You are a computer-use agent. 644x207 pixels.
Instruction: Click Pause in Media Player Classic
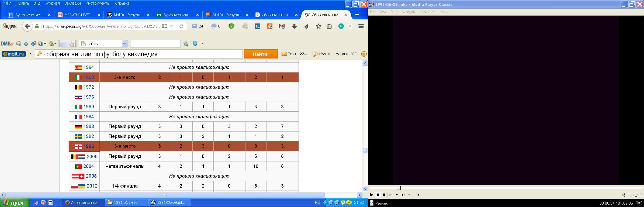(378, 195)
